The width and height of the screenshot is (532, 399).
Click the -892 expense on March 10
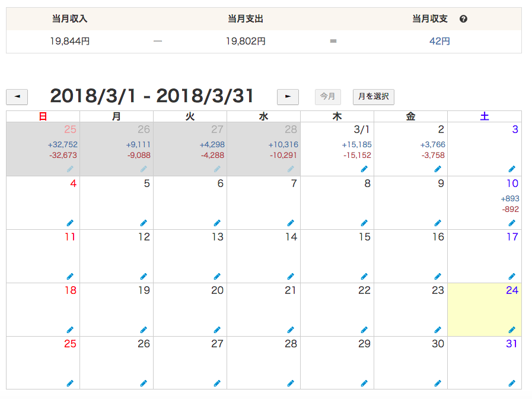(x=511, y=210)
